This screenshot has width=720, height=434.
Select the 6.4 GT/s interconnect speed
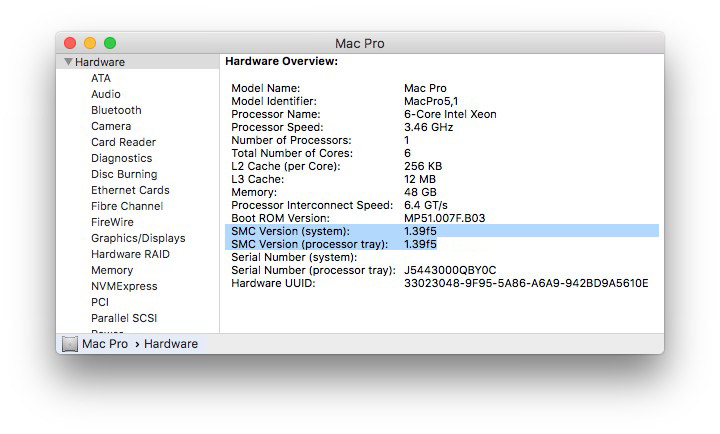pyautogui.click(x=426, y=205)
